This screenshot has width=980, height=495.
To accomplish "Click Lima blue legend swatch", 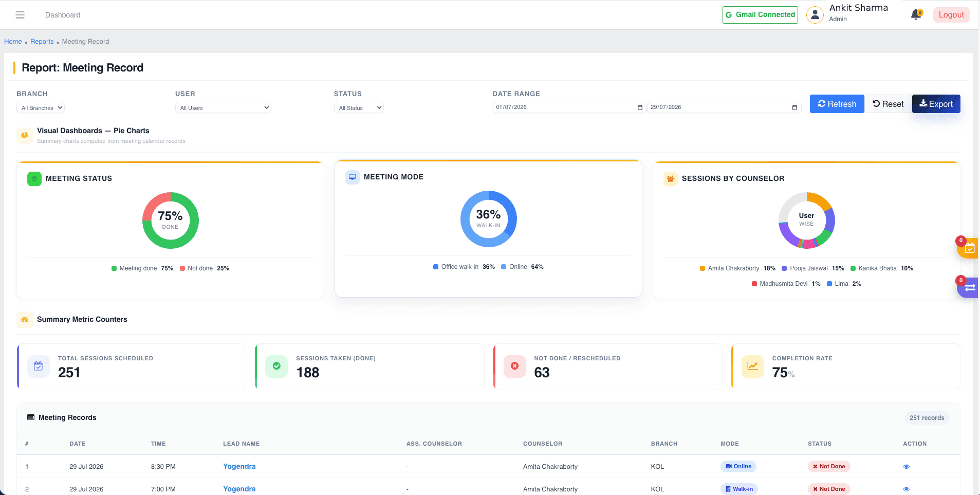I will pyautogui.click(x=829, y=284).
